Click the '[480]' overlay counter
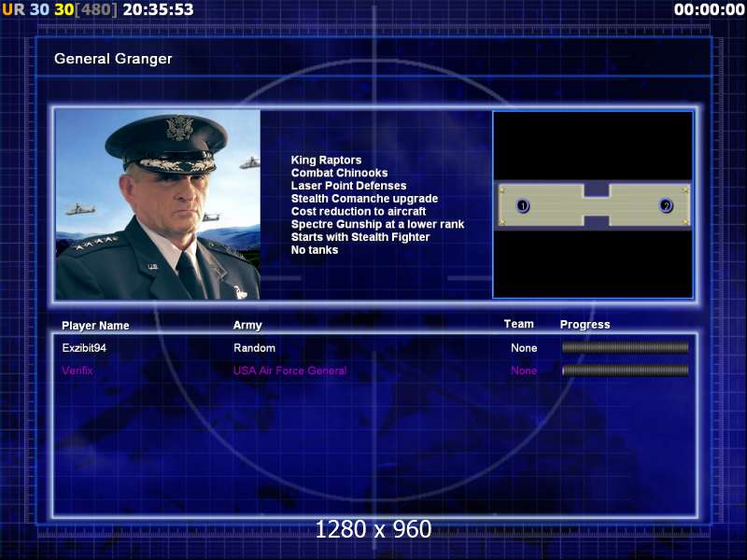Image resolution: width=747 pixels, height=560 pixels. pos(96,9)
